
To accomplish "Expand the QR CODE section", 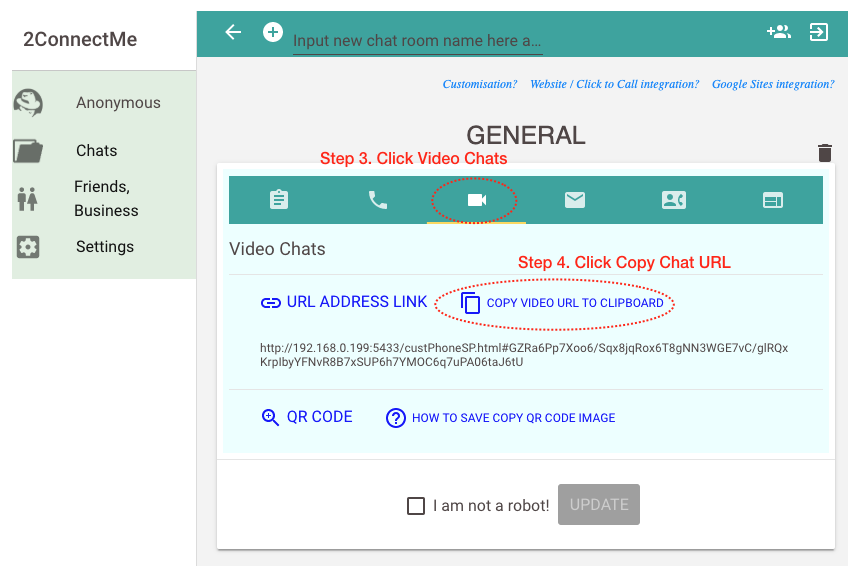I will (x=307, y=417).
